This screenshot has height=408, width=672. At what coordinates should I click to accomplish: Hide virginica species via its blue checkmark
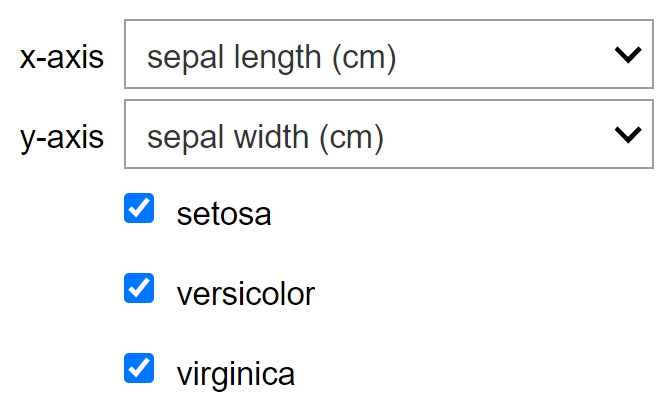[x=139, y=369]
